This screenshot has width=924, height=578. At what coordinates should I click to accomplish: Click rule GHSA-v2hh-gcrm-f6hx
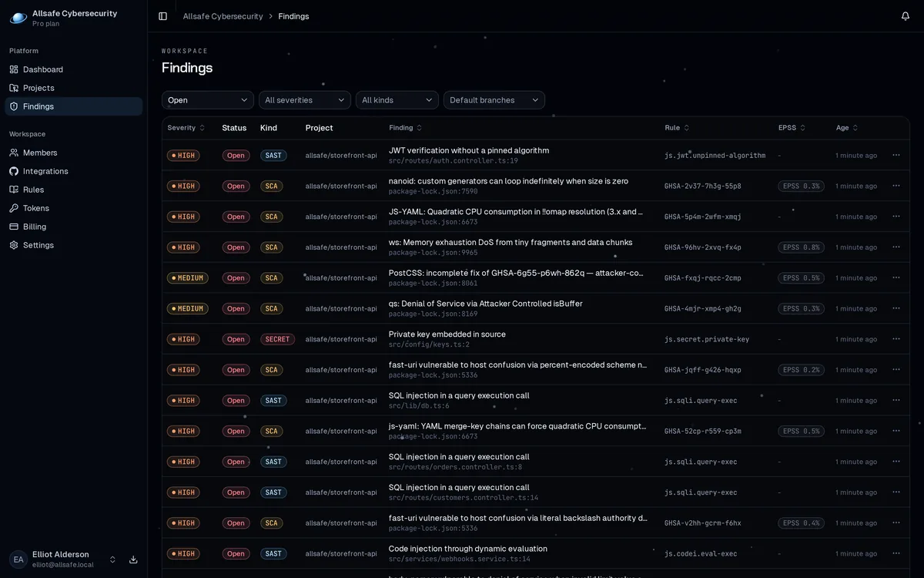tap(703, 523)
